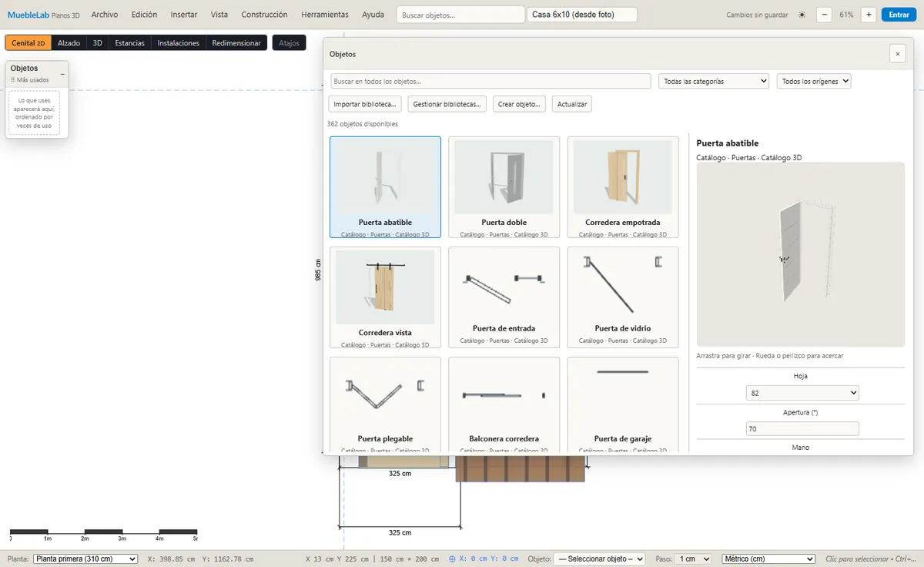The image size is (924, 567).
Task: Choose the Puerta de garaje card
Action: point(623,404)
